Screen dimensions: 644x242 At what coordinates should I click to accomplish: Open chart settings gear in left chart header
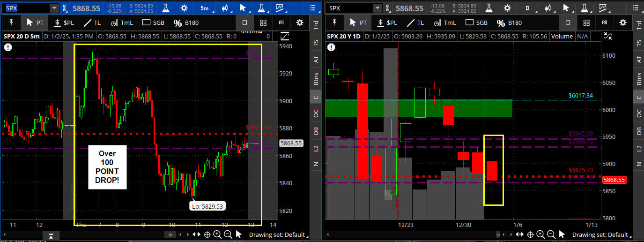pos(184,8)
